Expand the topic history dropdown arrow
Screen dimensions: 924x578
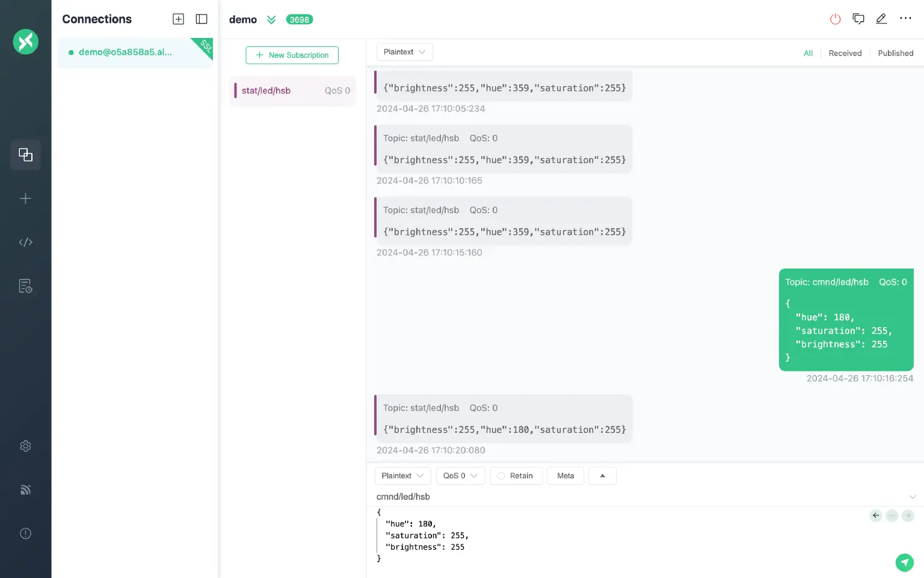[x=912, y=497]
